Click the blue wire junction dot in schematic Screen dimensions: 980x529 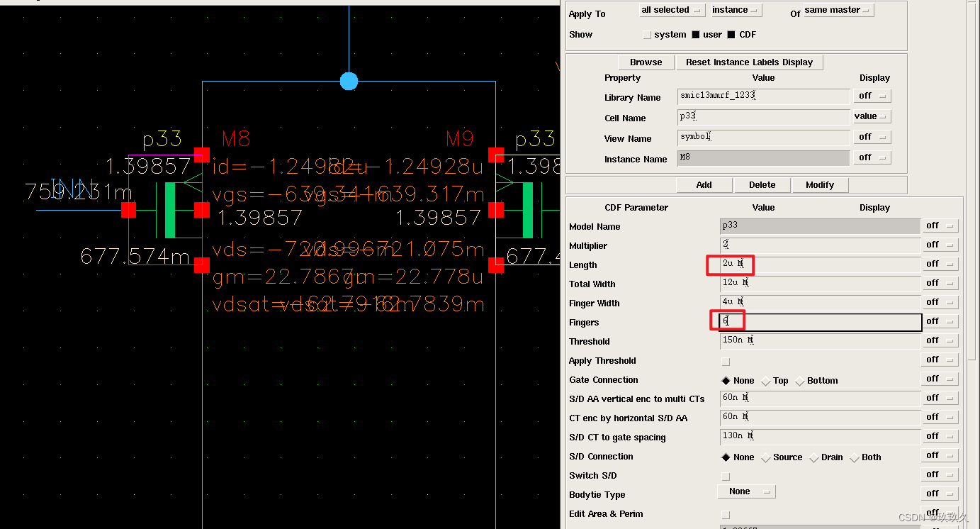click(x=349, y=81)
